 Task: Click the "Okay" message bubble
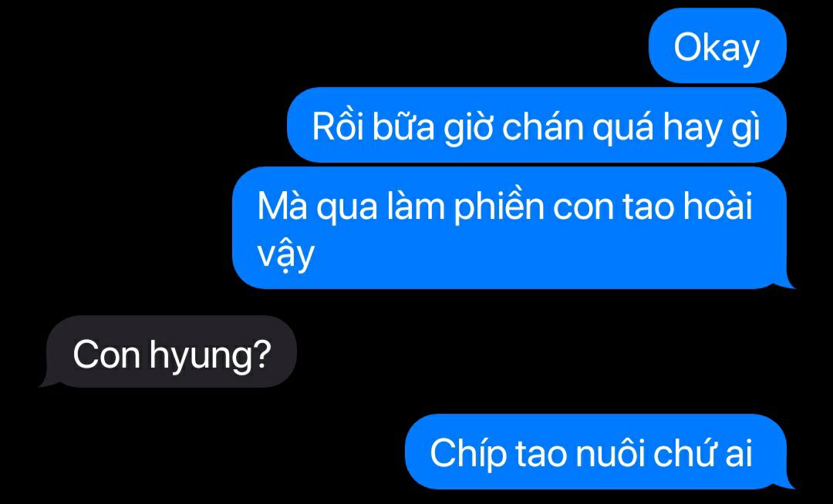click(x=717, y=45)
